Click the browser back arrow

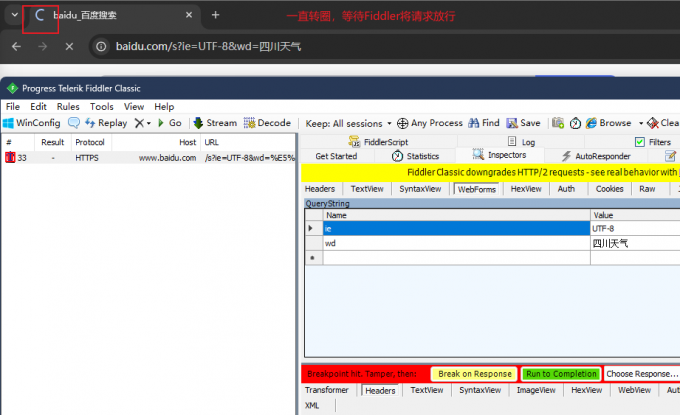16,46
